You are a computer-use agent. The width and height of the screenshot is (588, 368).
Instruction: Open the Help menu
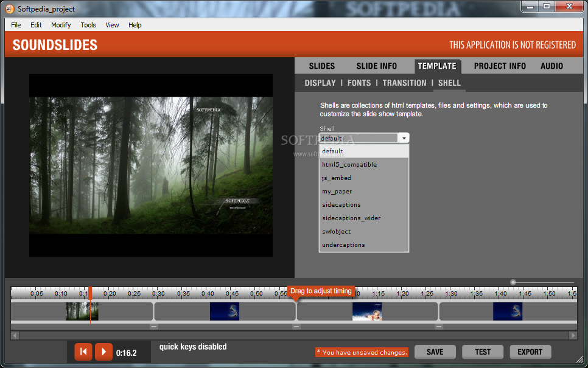(135, 25)
